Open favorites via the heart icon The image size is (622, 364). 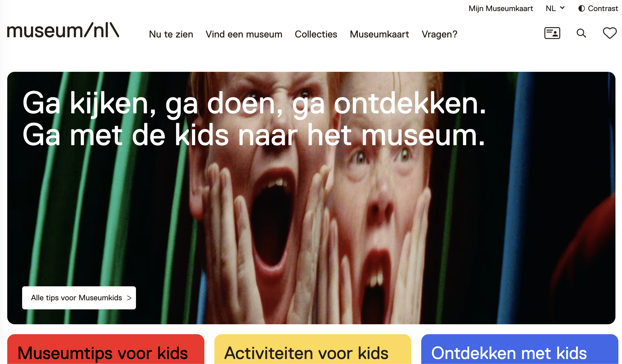point(610,33)
